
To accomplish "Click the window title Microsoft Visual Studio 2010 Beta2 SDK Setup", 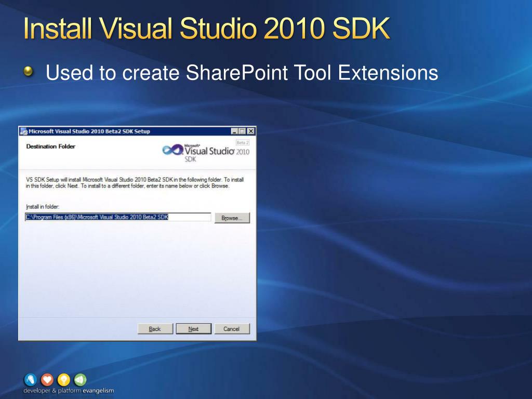I will tap(89, 131).
